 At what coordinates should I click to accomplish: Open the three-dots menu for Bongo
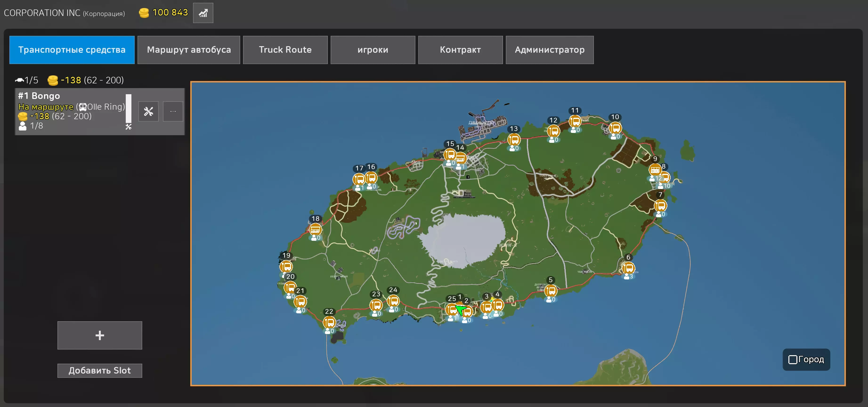pos(173,111)
